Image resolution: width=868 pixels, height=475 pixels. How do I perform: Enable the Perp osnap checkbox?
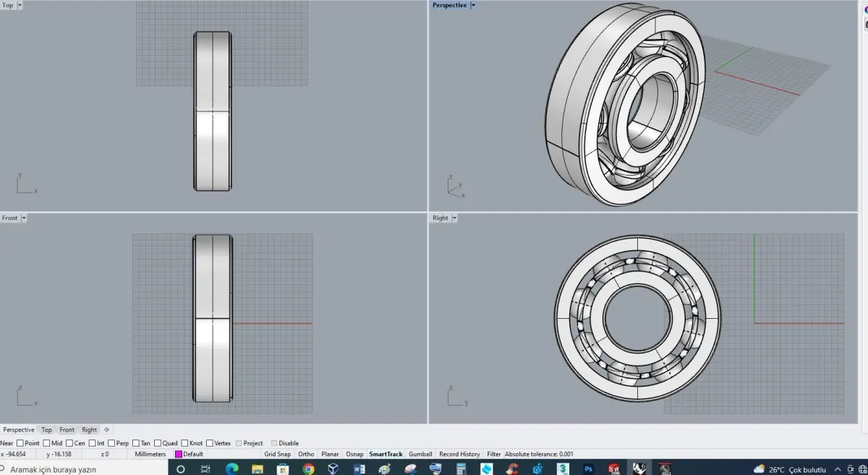click(x=111, y=443)
